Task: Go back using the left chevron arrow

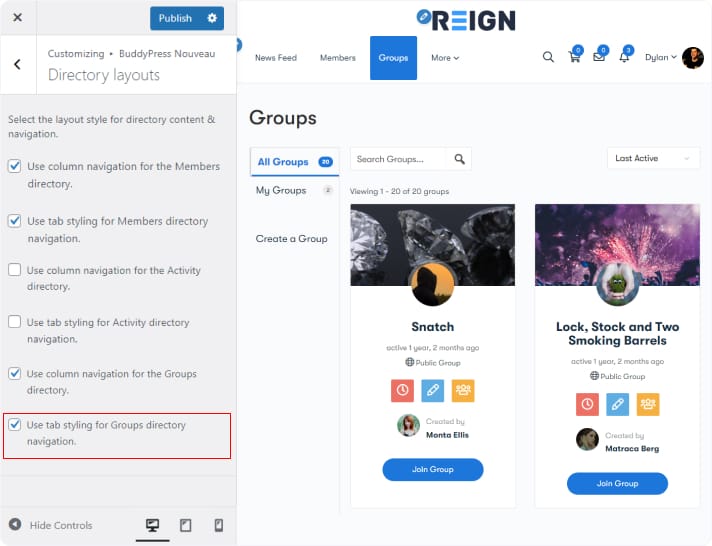Action: pos(17,65)
